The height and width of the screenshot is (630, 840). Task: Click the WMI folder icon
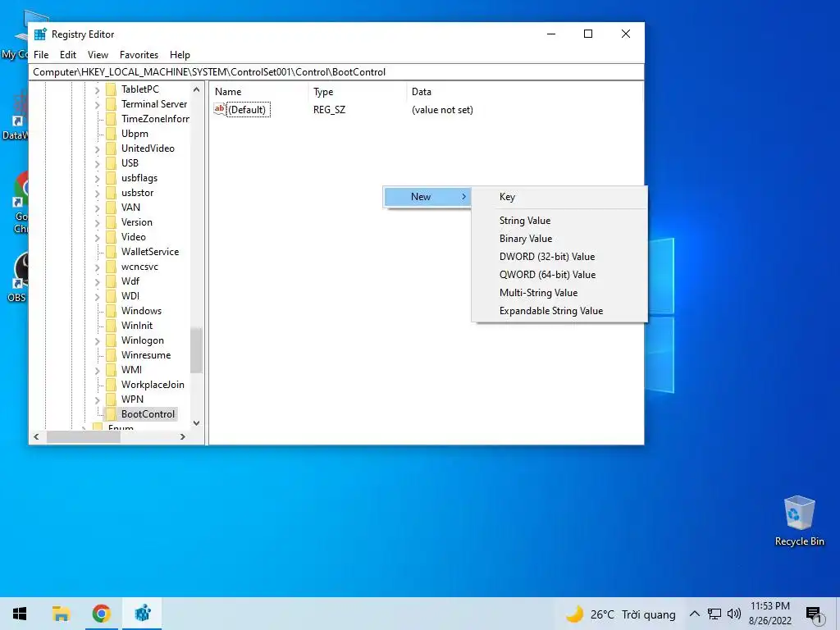click(111, 370)
